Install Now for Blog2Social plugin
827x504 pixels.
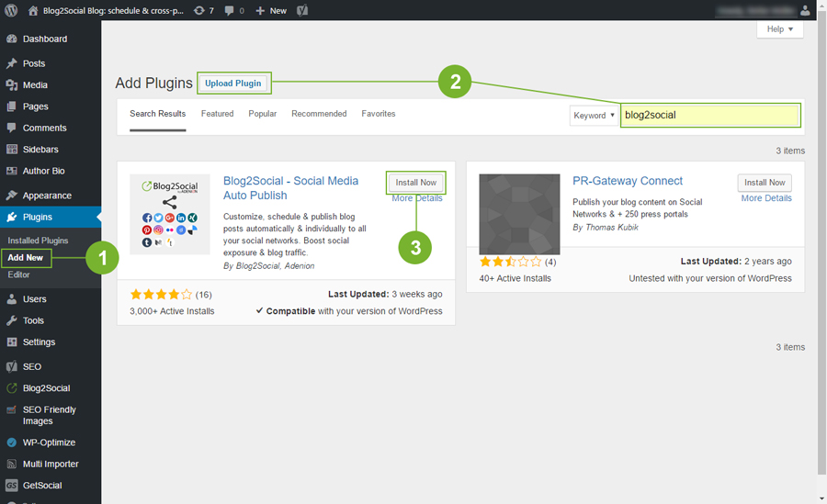pos(416,183)
